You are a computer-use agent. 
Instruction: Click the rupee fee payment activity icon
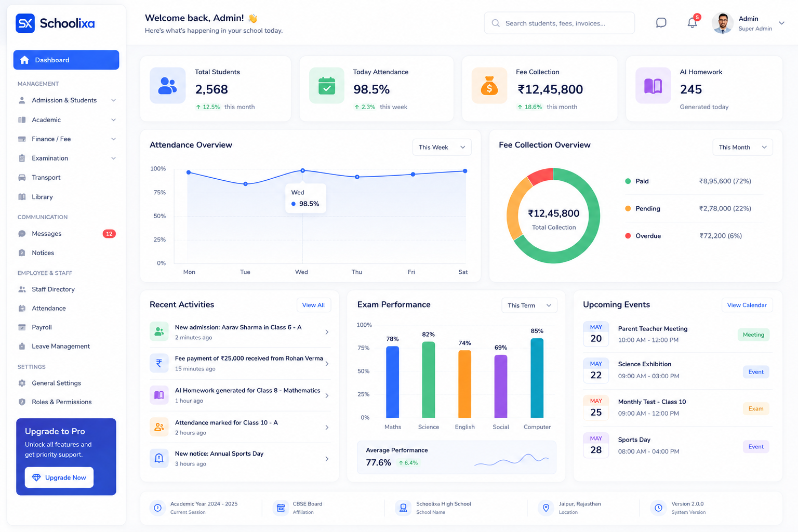click(x=159, y=363)
